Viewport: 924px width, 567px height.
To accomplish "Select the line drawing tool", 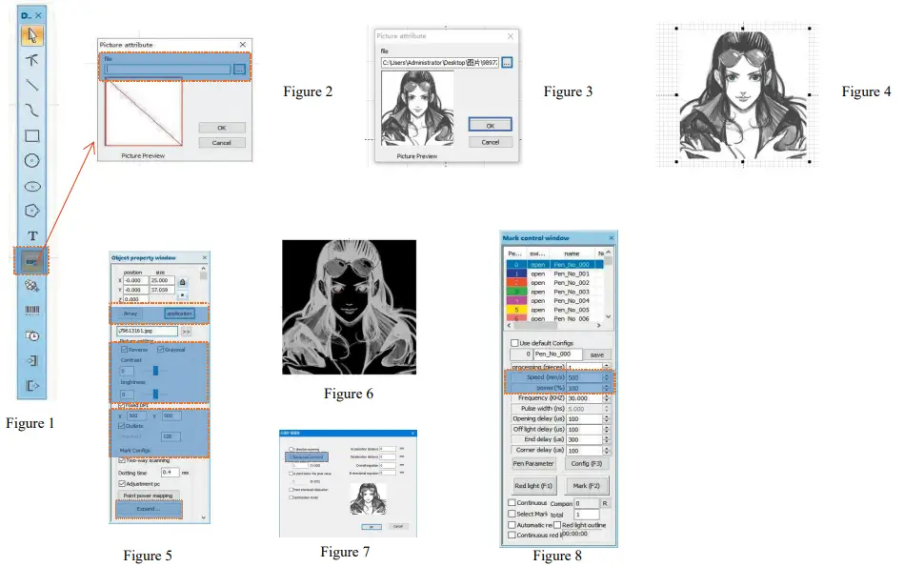I will (30, 85).
